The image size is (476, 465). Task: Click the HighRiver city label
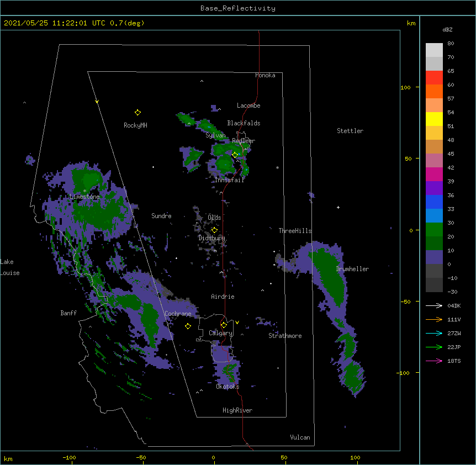coord(237,410)
